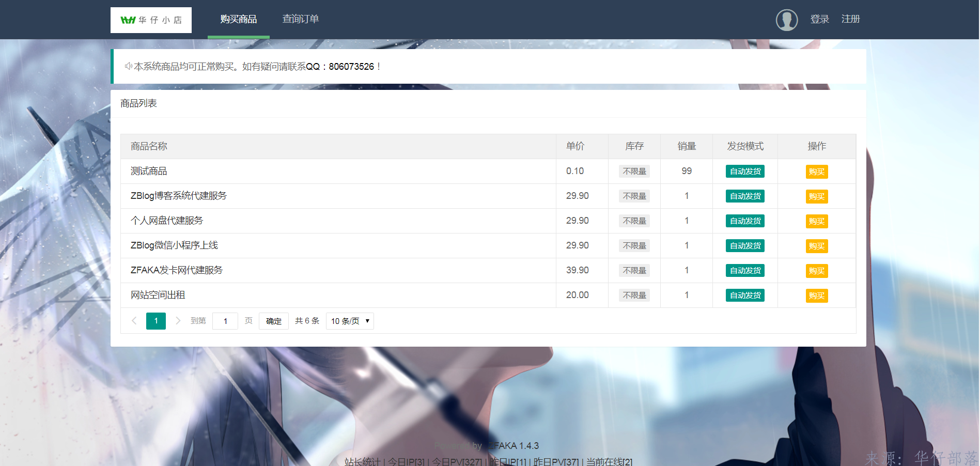The image size is (980, 466).
Task: Click the 登录 login link
Action: coord(820,19)
